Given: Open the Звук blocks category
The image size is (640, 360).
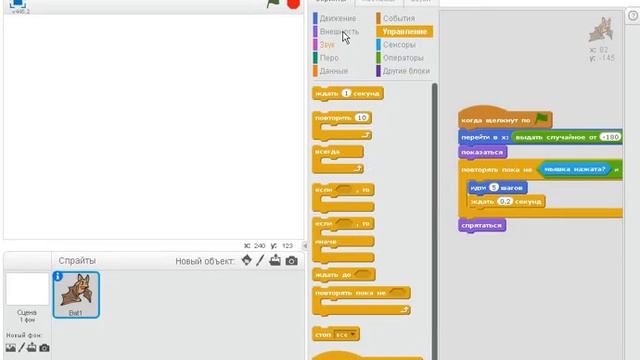Looking at the screenshot, I should pyautogui.click(x=327, y=44).
